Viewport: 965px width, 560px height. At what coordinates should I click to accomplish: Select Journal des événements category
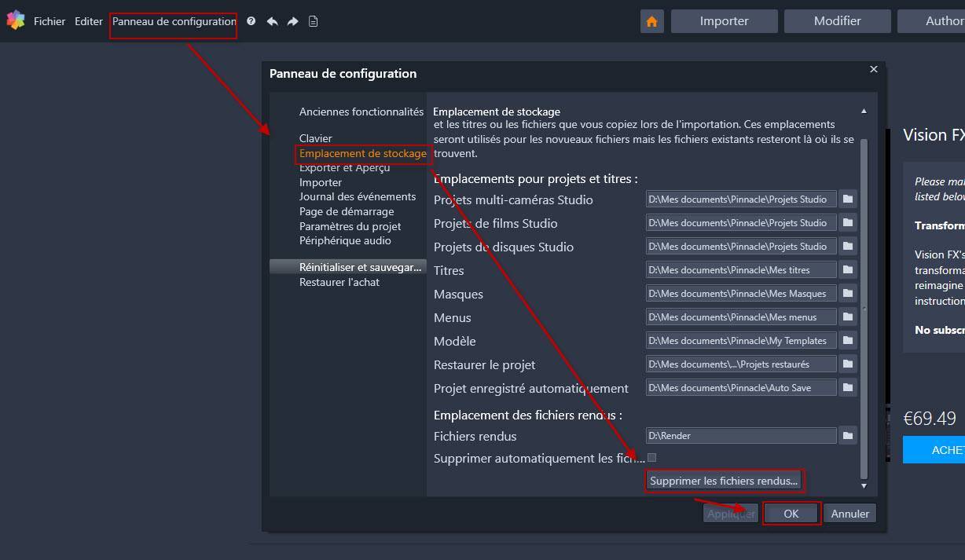point(358,196)
